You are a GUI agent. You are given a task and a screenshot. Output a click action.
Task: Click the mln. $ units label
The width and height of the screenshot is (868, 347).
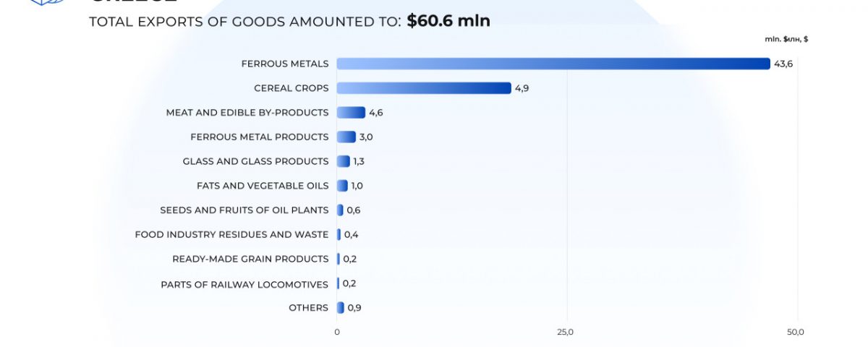(786, 39)
